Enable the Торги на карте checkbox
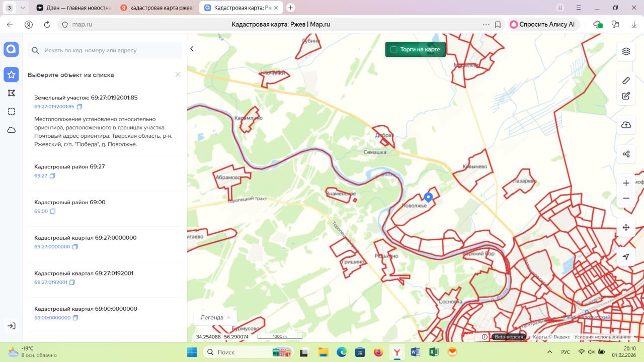644x362 pixels. pyautogui.click(x=394, y=50)
